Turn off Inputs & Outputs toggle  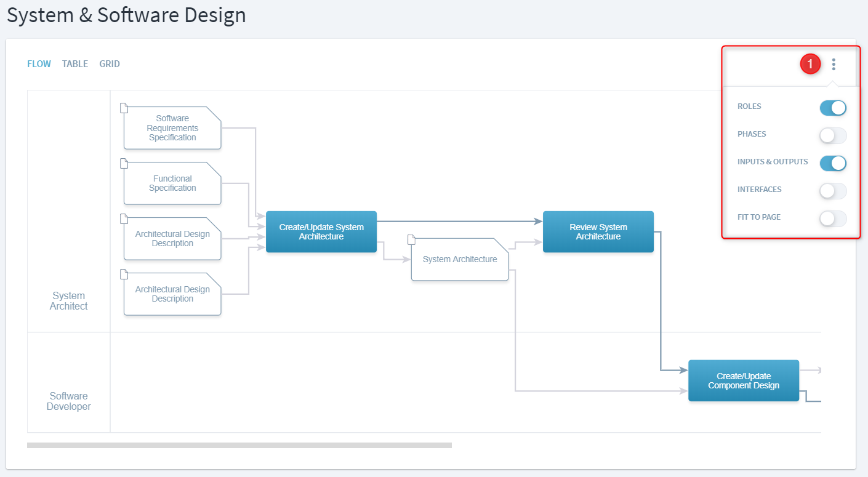point(833,164)
